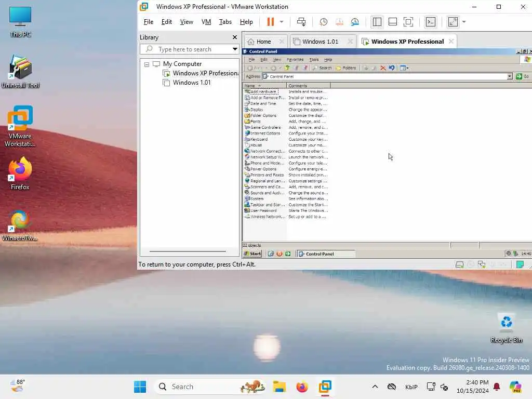
Task: Sort by the Comments column header
Action: tap(308, 86)
